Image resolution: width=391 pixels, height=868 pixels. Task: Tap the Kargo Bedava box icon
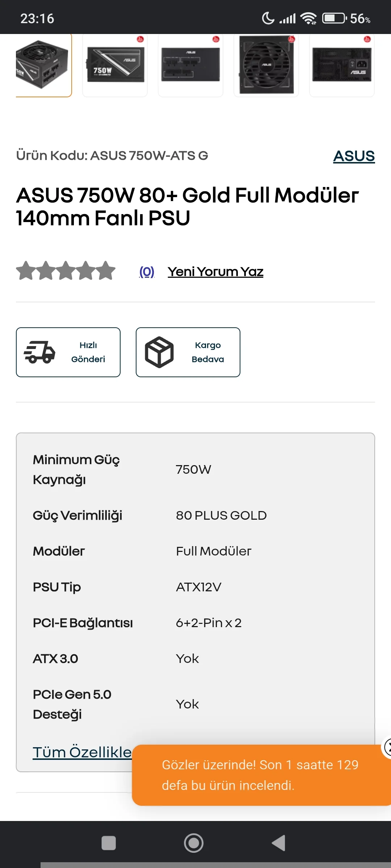pos(159,352)
